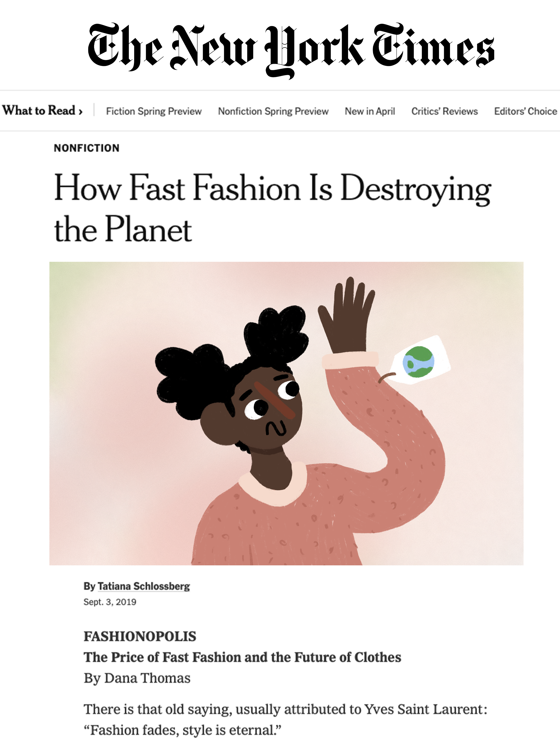This screenshot has height=746, width=560.
Task: Click The New York Times logo
Action: [x=291, y=51]
